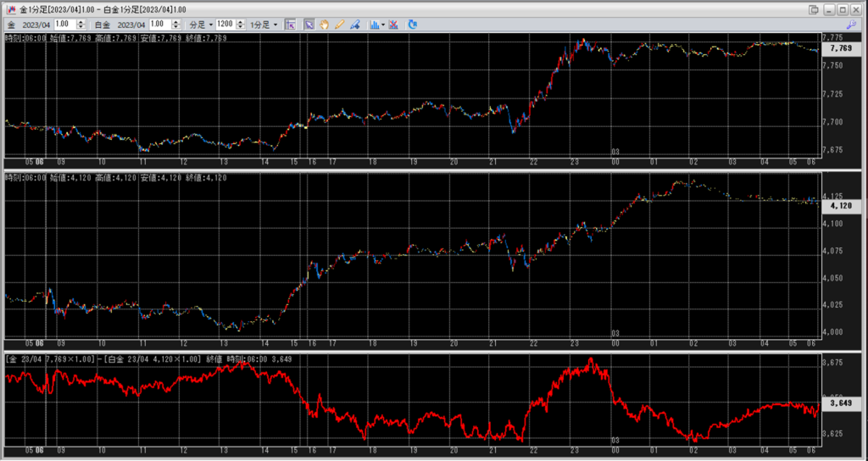Click the gold (金) multiplier field showing 1.00

pos(65,25)
